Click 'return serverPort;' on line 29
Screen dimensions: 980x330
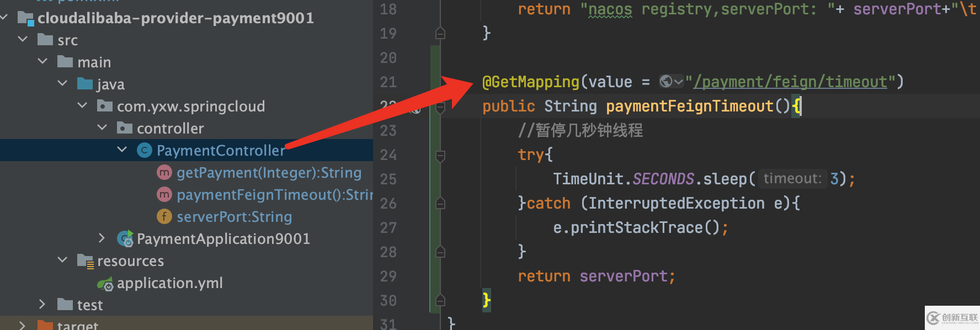596,276
